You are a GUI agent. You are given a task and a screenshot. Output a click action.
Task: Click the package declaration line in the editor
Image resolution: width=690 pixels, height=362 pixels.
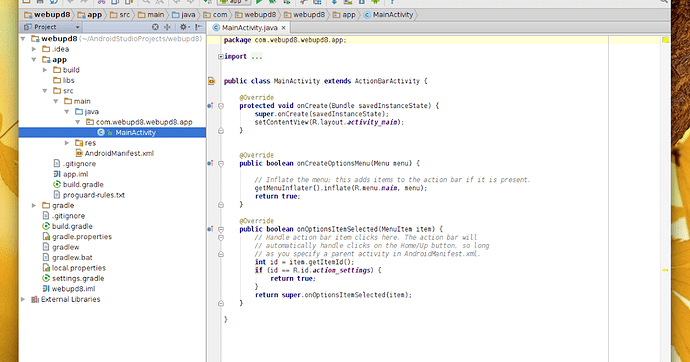(285, 40)
